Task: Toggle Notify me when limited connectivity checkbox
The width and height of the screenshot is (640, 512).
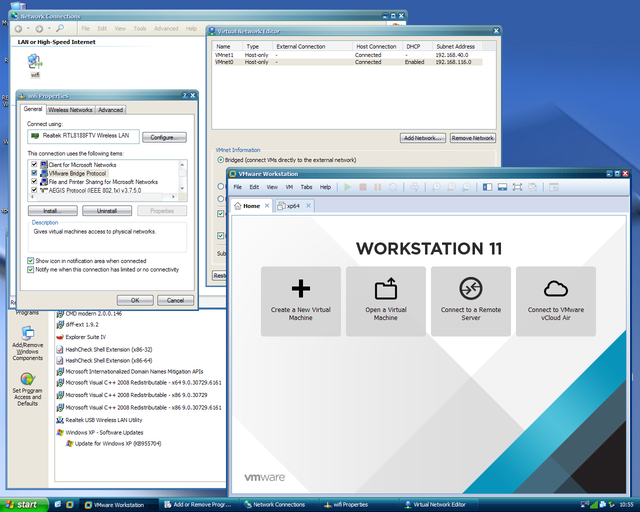Action: tap(31, 269)
